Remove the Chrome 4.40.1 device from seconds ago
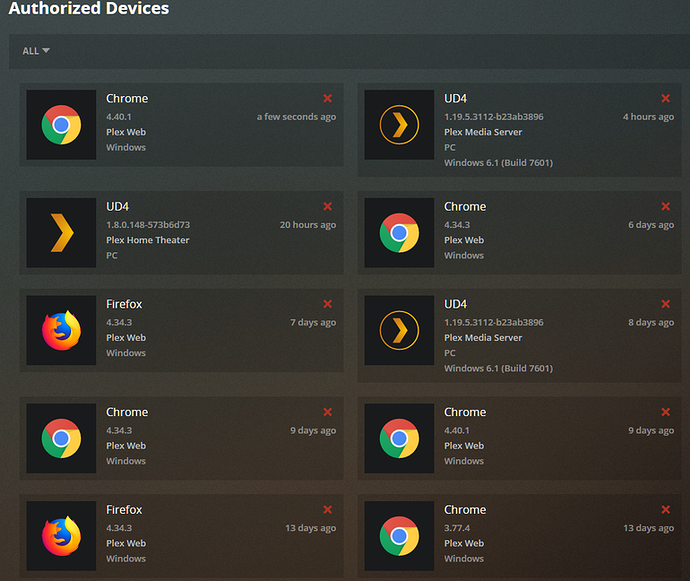This screenshot has height=581, width=690. click(328, 98)
